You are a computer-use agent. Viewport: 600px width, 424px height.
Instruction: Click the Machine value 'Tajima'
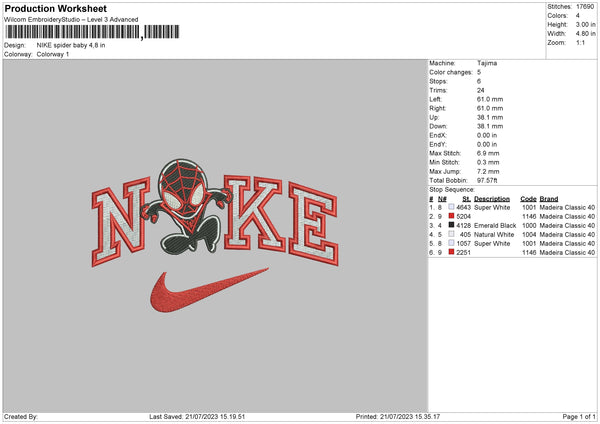pyautogui.click(x=487, y=63)
